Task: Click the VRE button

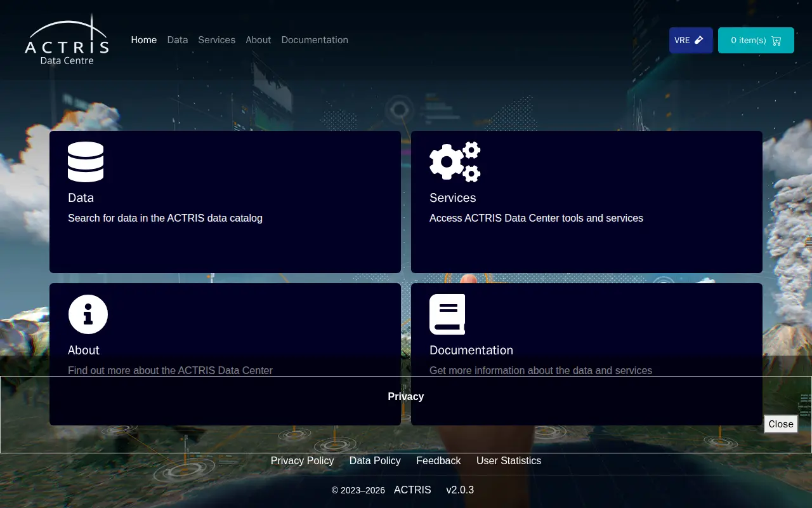Action: point(691,40)
